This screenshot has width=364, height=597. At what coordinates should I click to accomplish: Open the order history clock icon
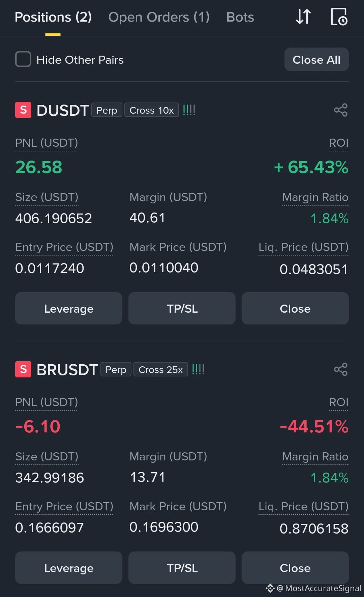339,17
